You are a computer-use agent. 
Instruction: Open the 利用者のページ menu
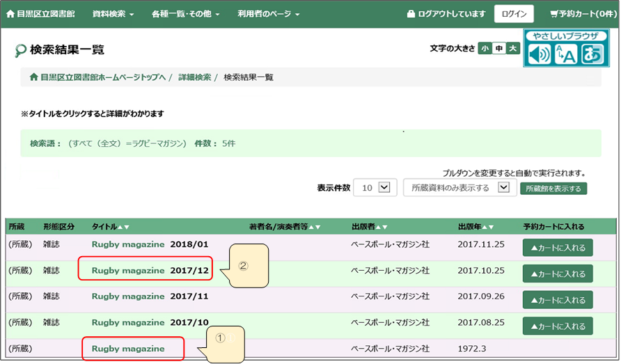coord(268,14)
